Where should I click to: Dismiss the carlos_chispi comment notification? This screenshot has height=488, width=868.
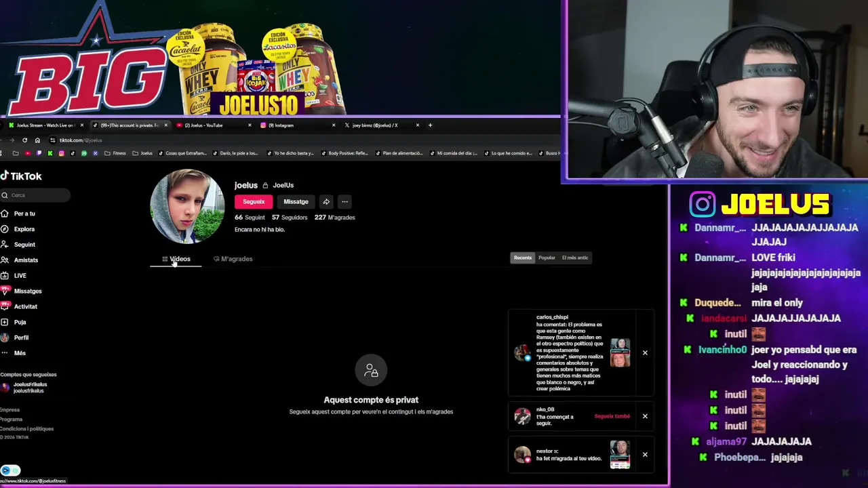pyautogui.click(x=645, y=353)
